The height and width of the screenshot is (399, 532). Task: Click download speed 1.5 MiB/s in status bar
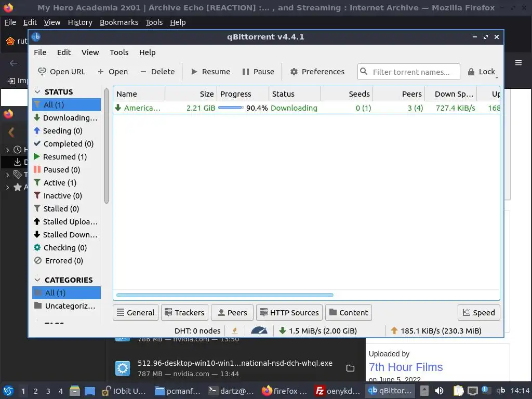(x=317, y=331)
